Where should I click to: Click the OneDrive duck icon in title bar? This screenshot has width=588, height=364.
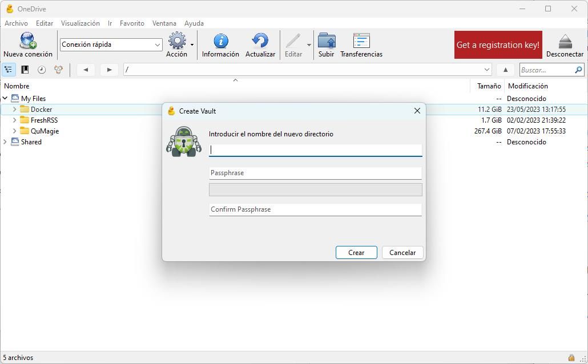click(10, 9)
